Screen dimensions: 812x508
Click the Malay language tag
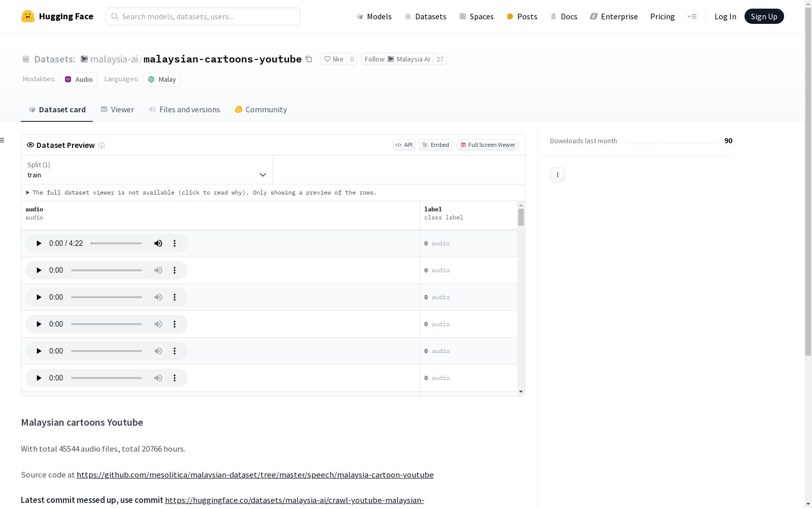click(162, 79)
